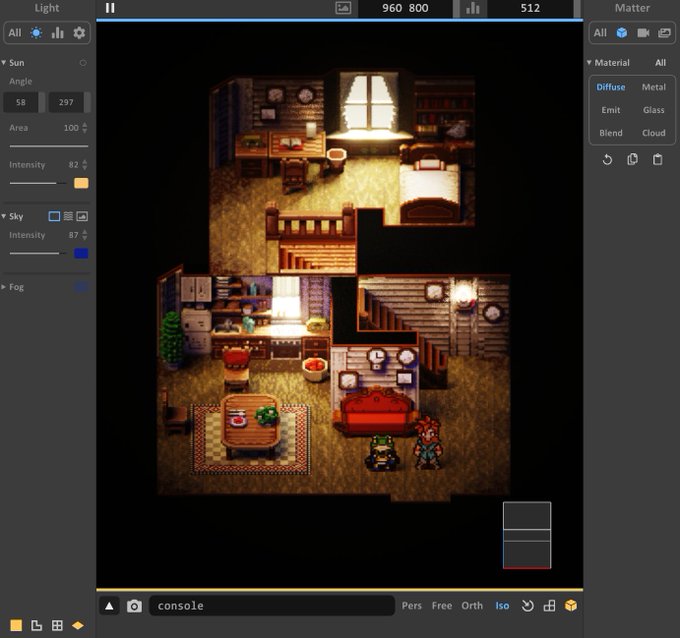Select the image sky mode icon

pos(82,216)
